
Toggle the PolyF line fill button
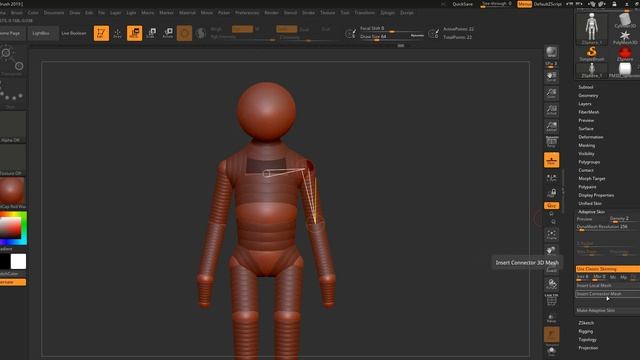point(551,300)
